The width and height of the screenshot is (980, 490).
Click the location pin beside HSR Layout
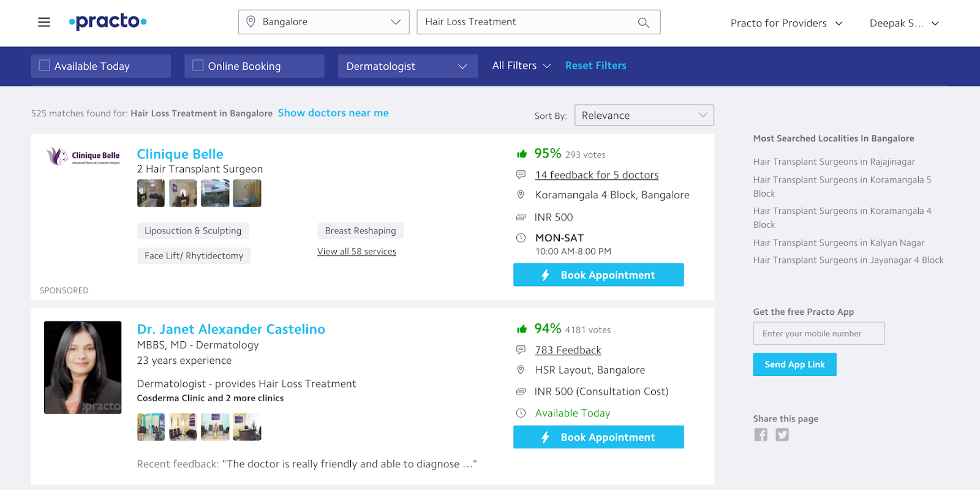coord(521,370)
